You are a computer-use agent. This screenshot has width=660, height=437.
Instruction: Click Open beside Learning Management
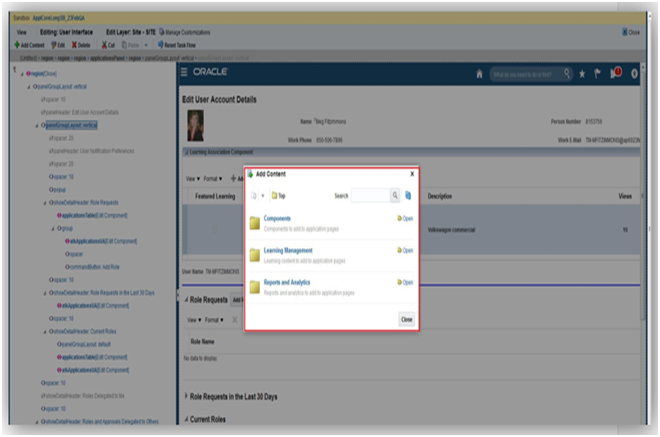coord(405,250)
